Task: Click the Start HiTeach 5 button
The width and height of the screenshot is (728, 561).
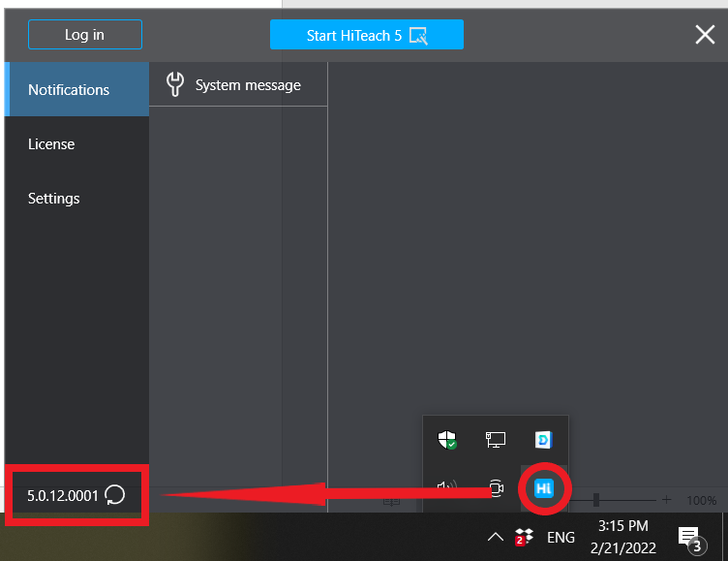Action: [367, 34]
